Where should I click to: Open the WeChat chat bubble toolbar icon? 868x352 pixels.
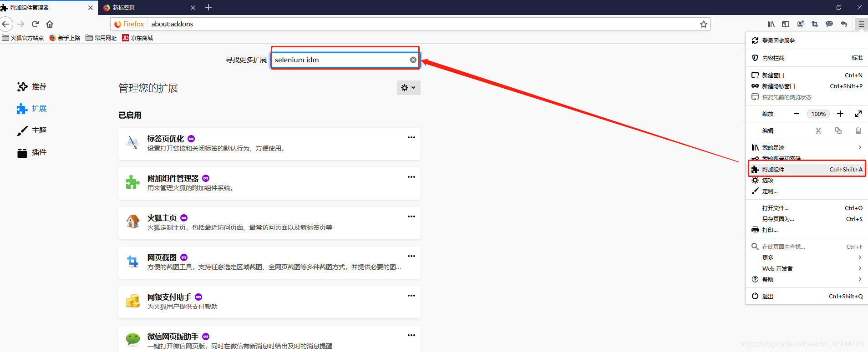[829, 24]
